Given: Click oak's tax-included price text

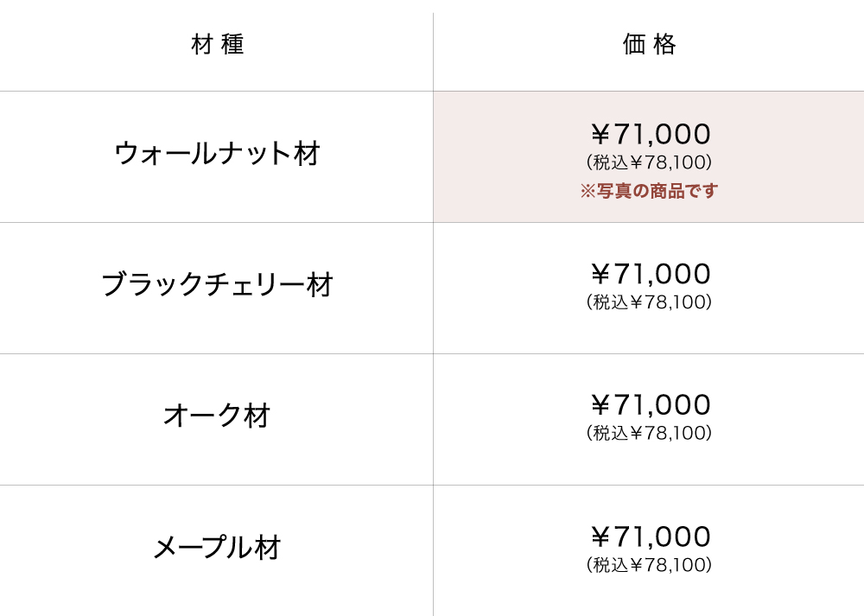Looking at the screenshot, I should (649, 434).
